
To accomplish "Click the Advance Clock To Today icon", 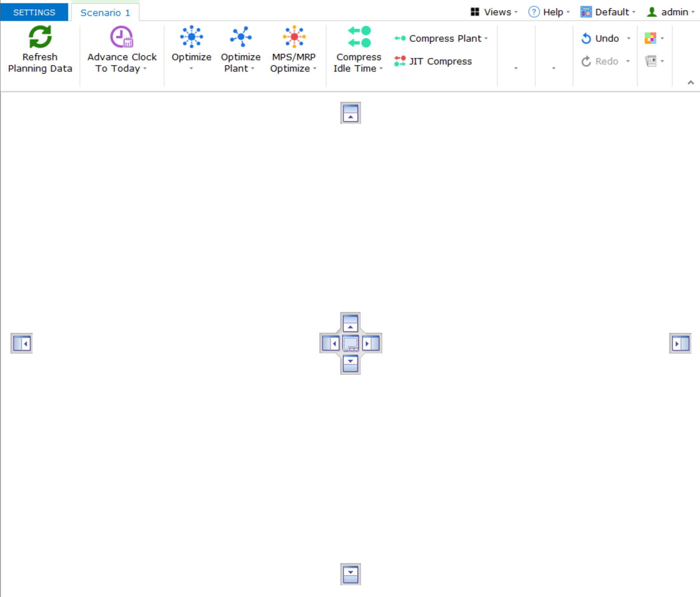I will (x=121, y=37).
